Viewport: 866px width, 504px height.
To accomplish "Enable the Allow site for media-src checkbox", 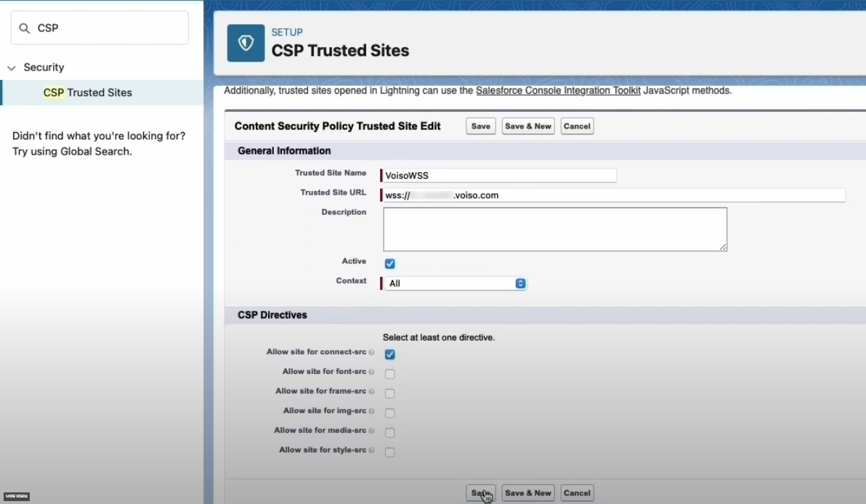I will 389,432.
